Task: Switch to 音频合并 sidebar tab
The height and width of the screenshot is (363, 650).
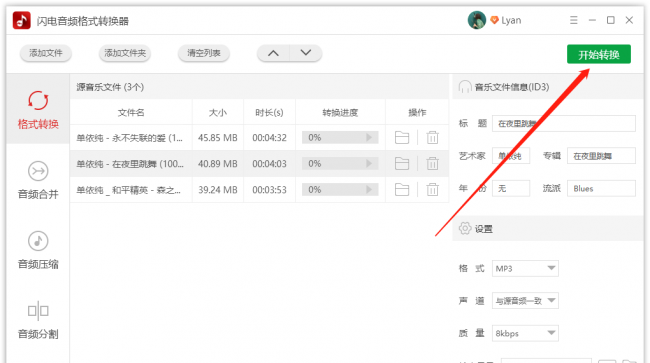Action: (x=38, y=180)
